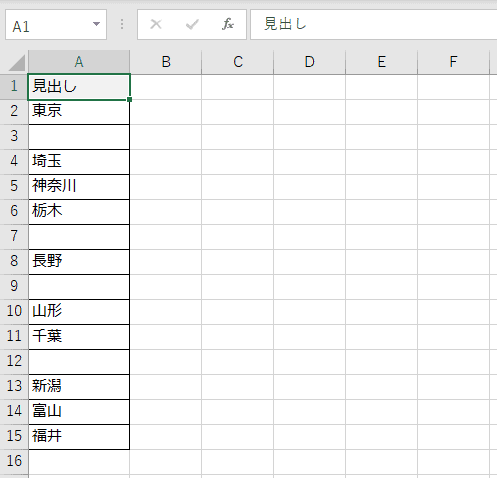Click the cell containing 東京
Viewport: 497px width, 478px height.
point(79,112)
